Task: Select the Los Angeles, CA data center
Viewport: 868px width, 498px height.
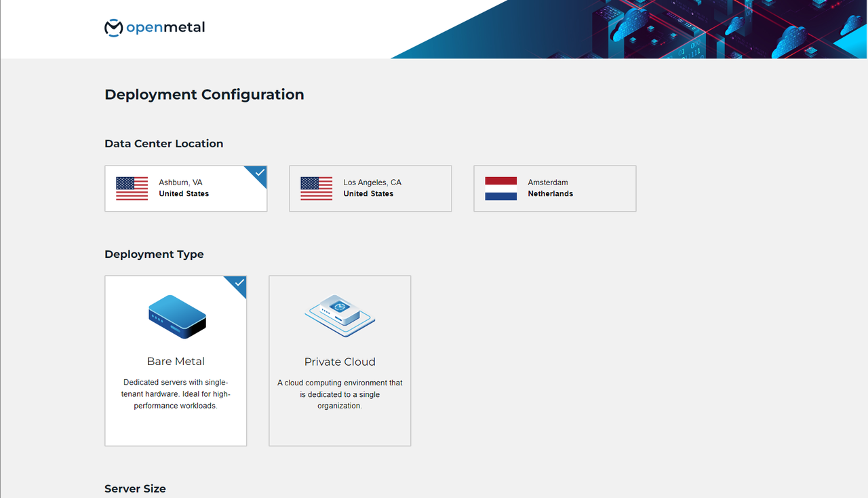Action: 370,188
